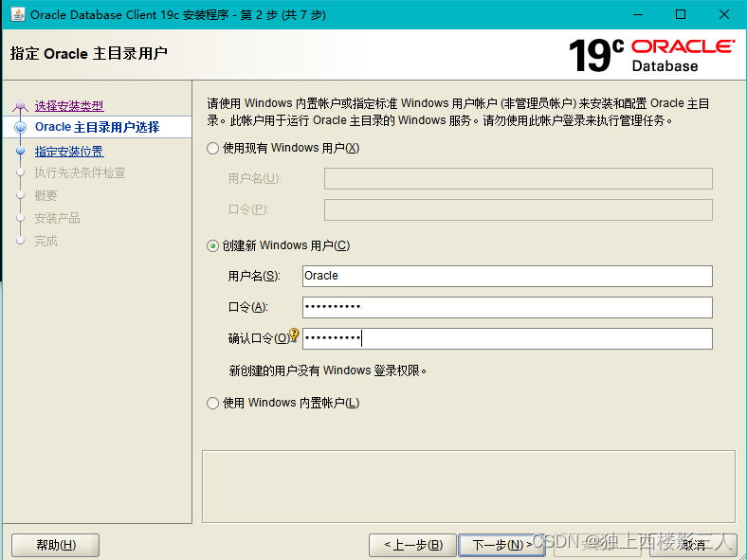
Task: Click the disabled 口令(P) field
Action: tap(519, 210)
